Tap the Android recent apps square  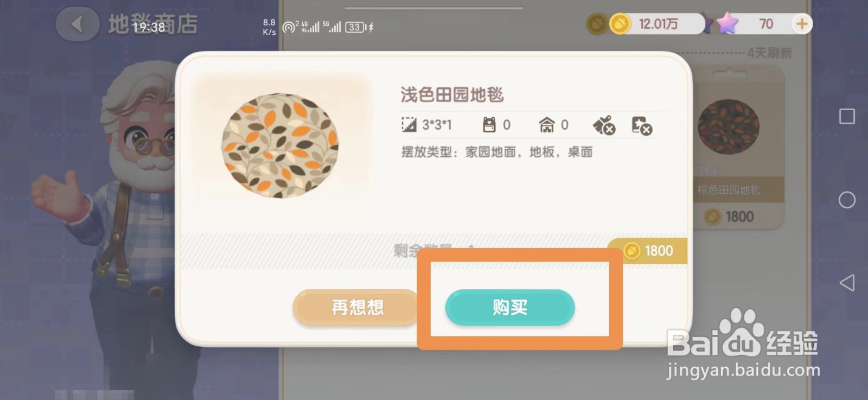tap(847, 116)
